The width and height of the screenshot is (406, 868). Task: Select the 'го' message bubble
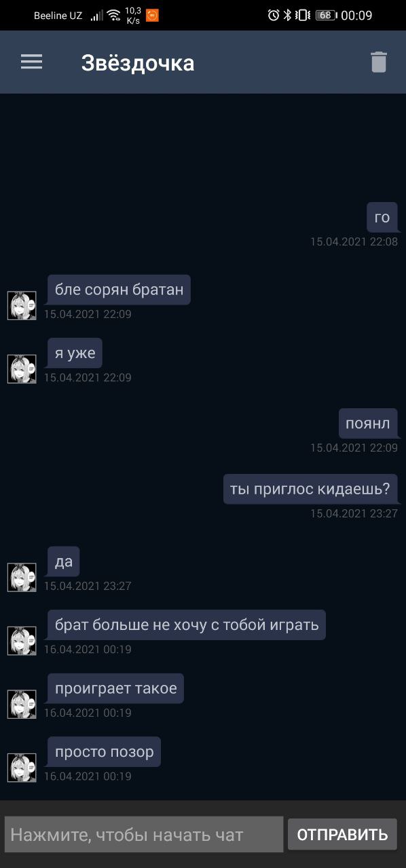pyautogui.click(x=382, y=217)
